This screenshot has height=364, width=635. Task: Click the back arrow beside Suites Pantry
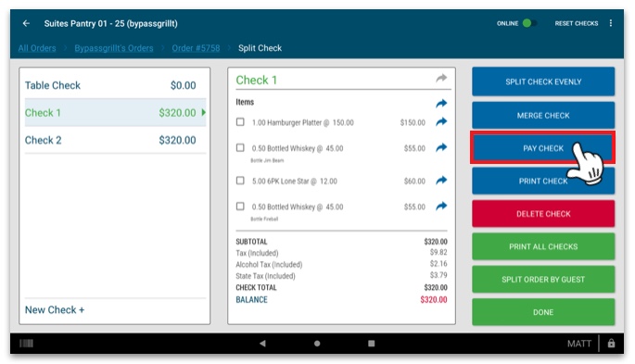point(26,23)
